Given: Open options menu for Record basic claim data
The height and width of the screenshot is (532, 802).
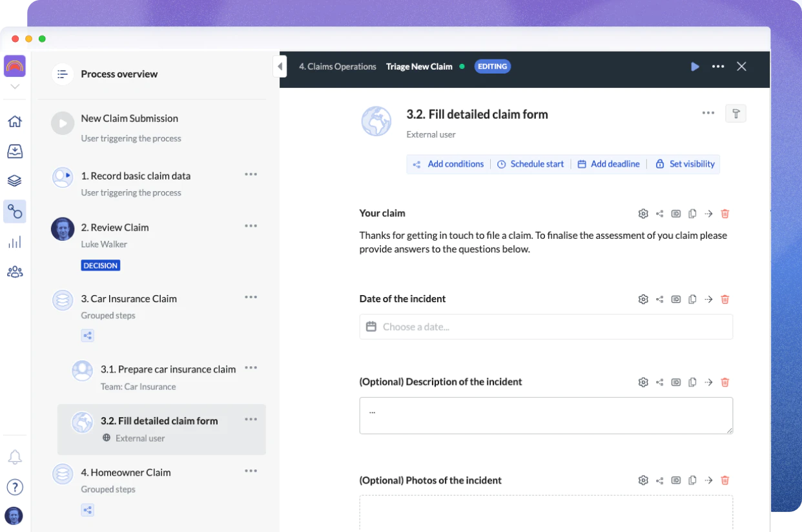Looking at the screenshot, I should coord(251,174).
